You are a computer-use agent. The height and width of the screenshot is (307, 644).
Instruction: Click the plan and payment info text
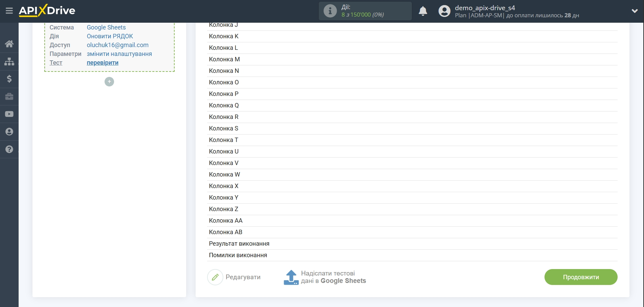[517, 15]
